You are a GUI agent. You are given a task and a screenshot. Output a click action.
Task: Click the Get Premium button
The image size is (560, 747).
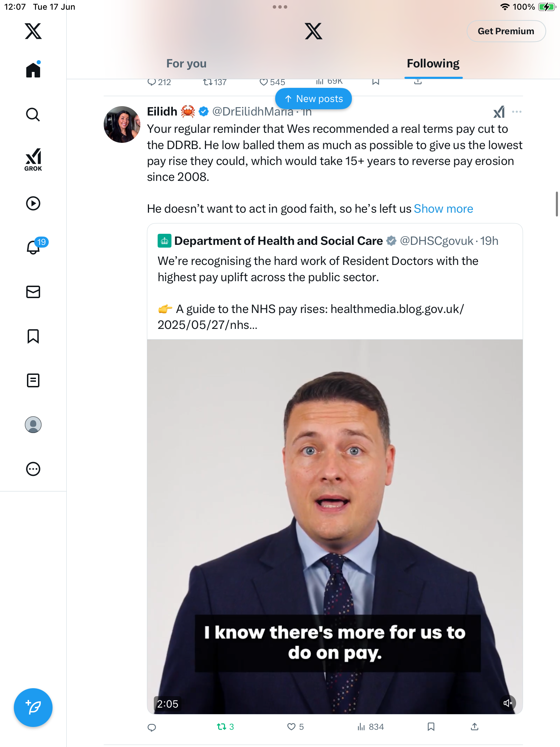point(506,31)
